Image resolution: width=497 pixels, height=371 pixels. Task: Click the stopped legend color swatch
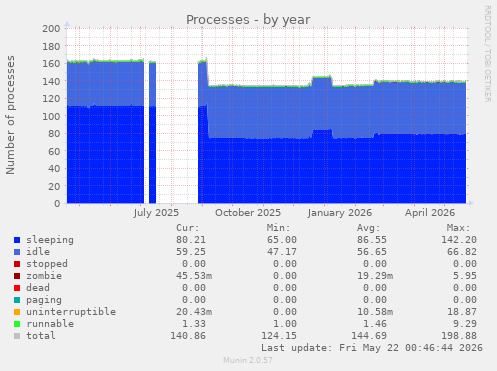17,264
